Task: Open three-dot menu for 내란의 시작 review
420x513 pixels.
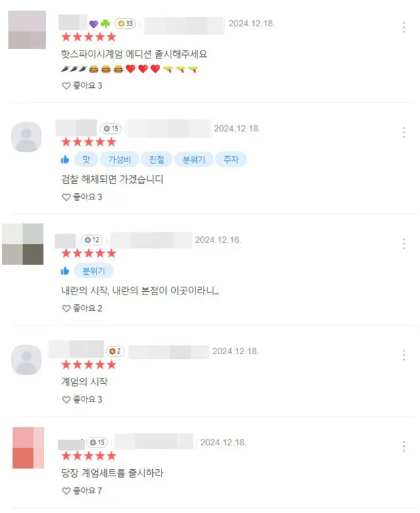Action: 404,244
